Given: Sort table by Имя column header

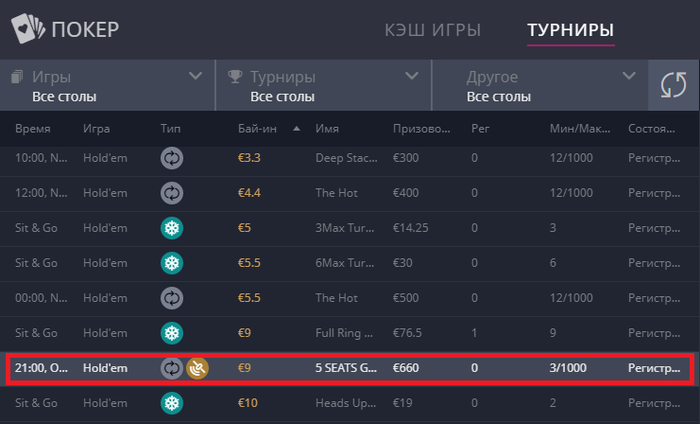Looking at the screenshot, I should click(327, 129).
